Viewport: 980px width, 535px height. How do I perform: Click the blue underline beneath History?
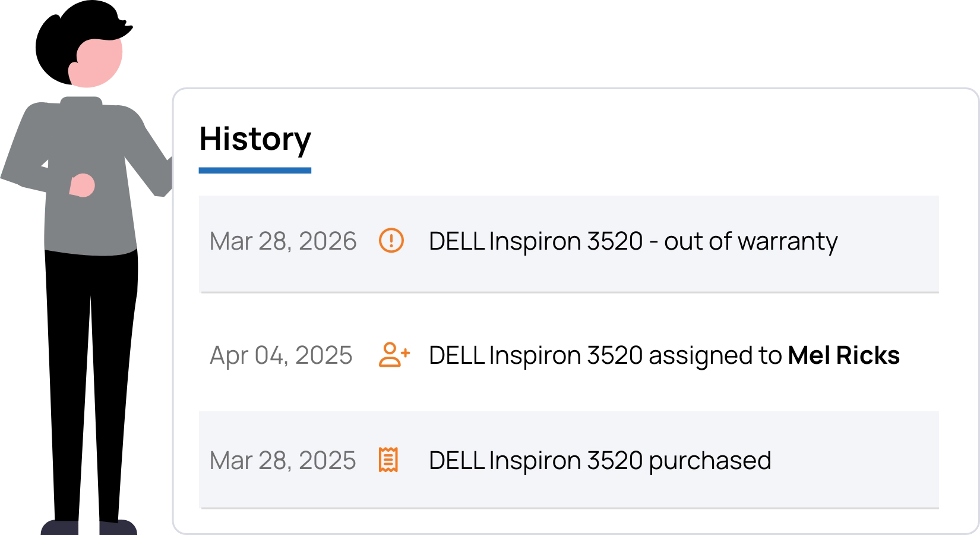pos(255,171)
